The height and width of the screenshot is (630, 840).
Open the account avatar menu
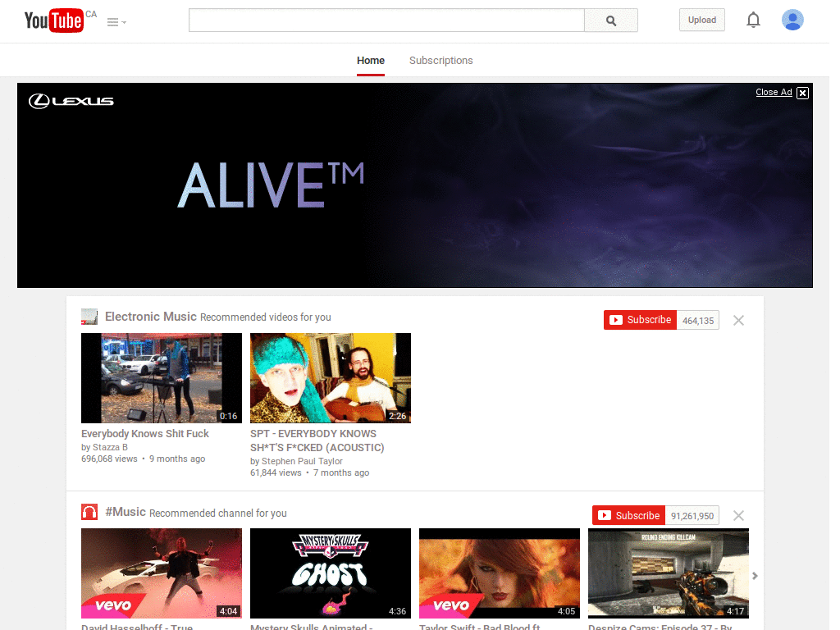(x=792, y=20)
